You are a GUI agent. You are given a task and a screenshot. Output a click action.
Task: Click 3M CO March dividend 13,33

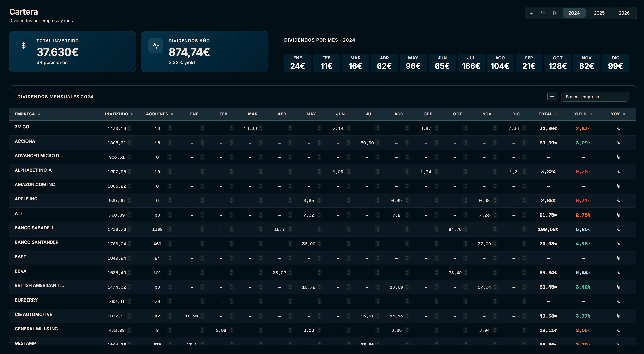(x=250, y=128)
